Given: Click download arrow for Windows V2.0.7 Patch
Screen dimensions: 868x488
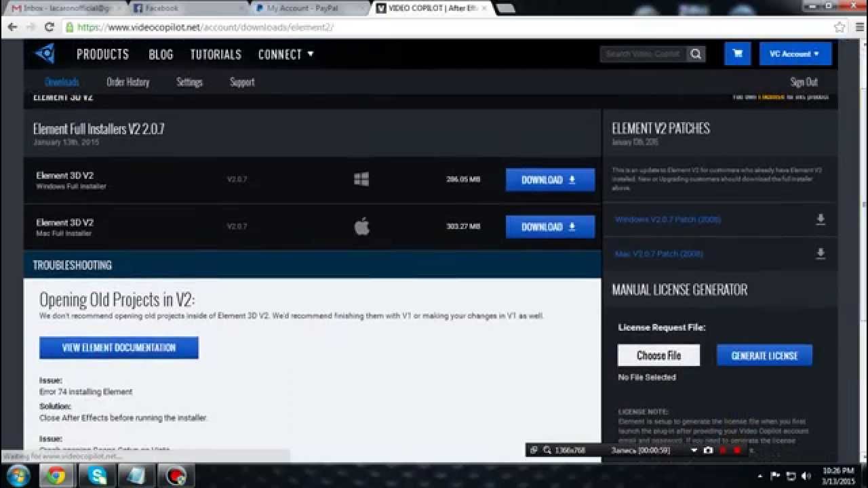Looking at the screenshot, I should tap(821, 220).
